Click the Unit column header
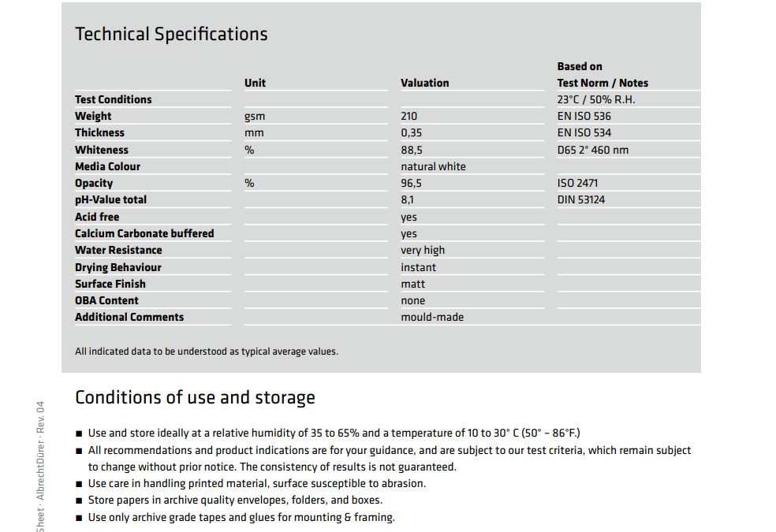 [255, 83]
